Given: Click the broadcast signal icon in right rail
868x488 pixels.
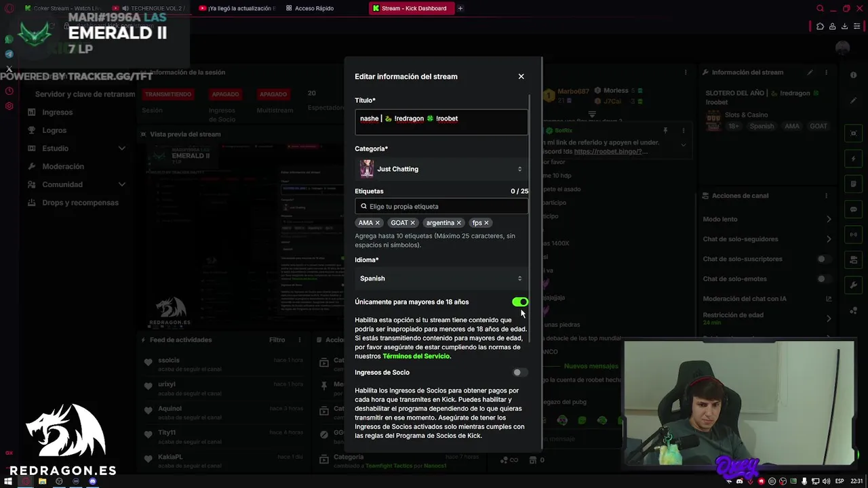Looking at the screenshot, I should click(854, 235).
